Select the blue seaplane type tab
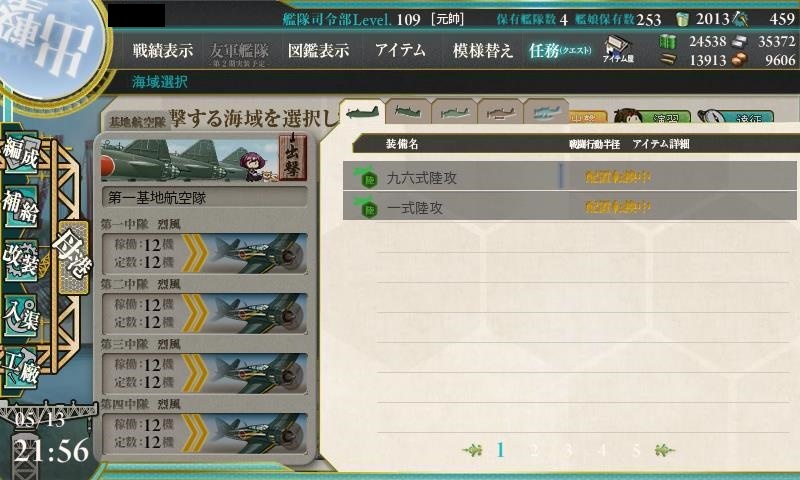This screenshot has width=800, height=480. 546,111
